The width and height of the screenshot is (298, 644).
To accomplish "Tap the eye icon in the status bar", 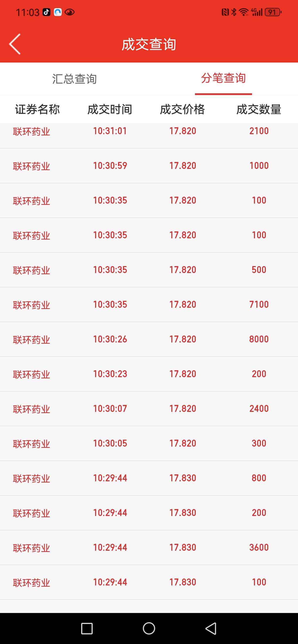I will point(69,12).
